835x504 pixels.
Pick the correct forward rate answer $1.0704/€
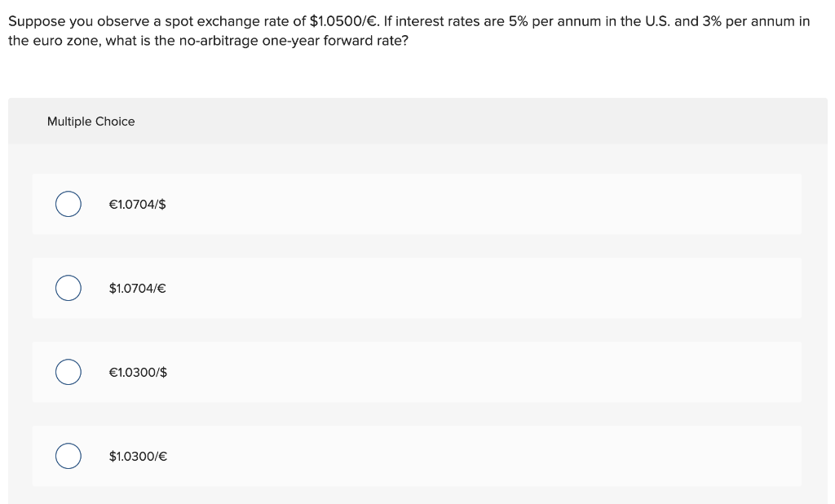click(137, 288)
